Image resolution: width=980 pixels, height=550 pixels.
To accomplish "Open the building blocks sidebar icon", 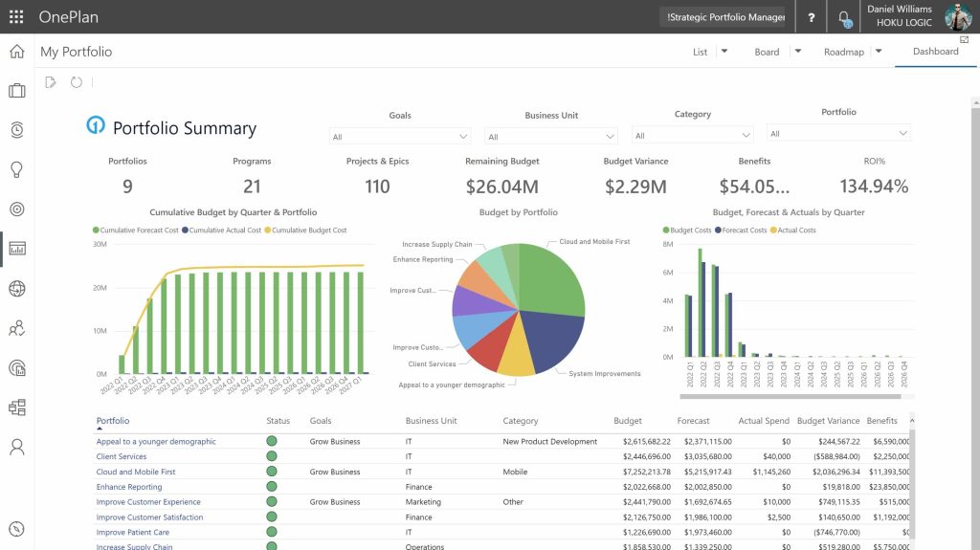I will pos(17,407).
